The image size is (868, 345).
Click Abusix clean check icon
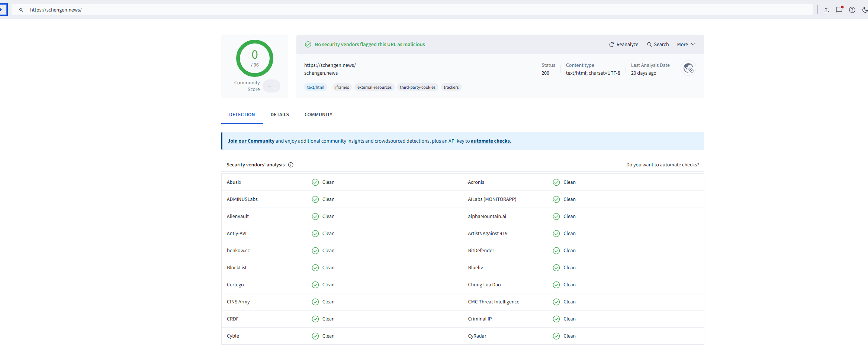click(315, 182)
